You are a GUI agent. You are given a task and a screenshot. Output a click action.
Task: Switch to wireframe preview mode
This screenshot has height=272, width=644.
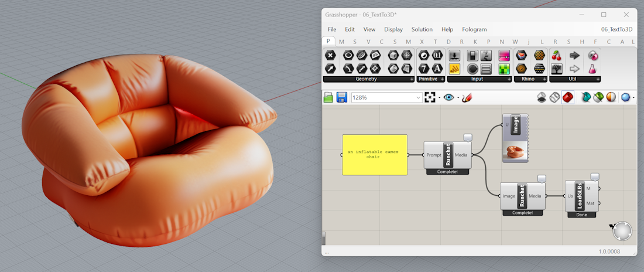[555, 97]
